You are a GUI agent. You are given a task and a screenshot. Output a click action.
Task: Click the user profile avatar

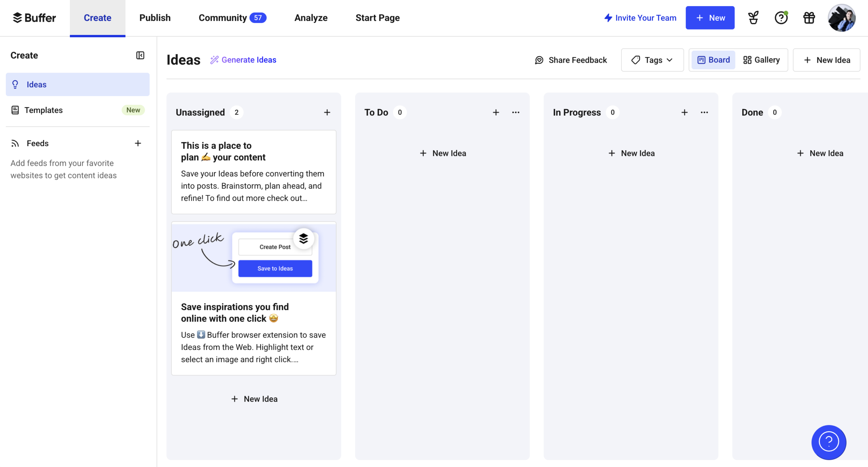click(842, 18)
